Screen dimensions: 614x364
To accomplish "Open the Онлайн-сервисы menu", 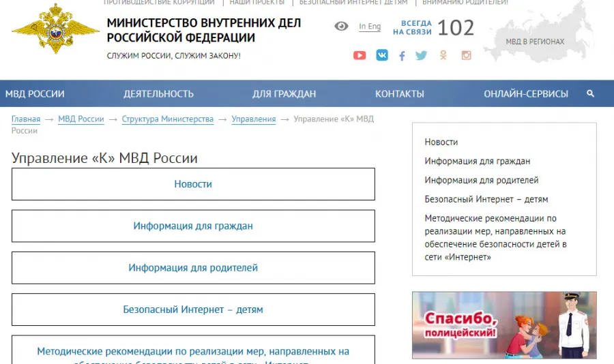I will pos(526,94).
